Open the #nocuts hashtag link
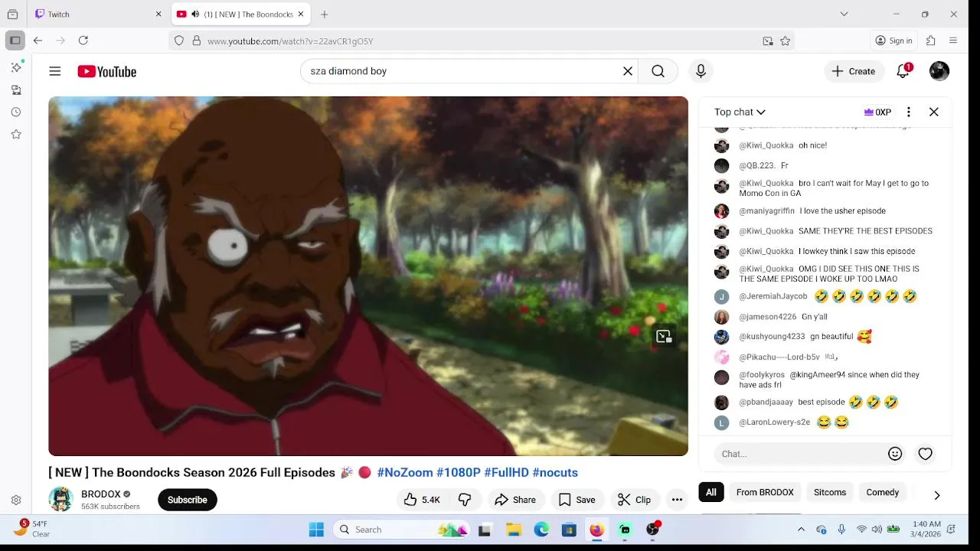 coord(555,472)
